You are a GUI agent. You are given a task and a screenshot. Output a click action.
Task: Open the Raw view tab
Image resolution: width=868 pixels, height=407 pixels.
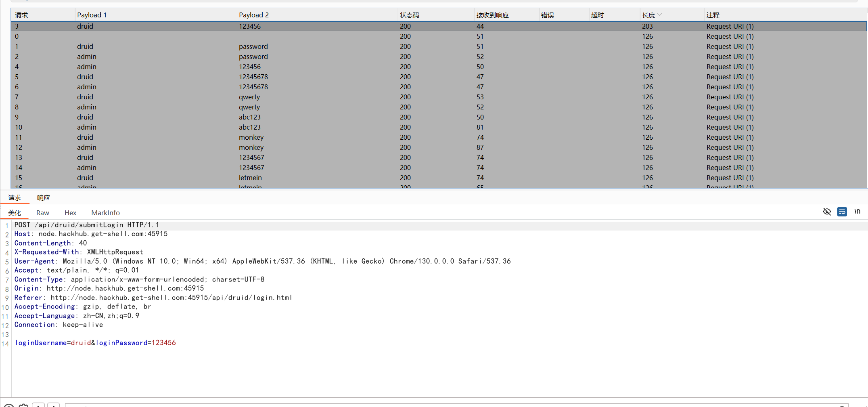[42, 213]
